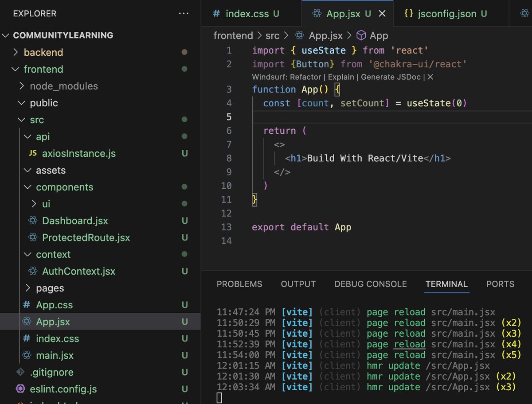
Task: Open the Explorer more actions ellipsis
Action: pos(184,14)
